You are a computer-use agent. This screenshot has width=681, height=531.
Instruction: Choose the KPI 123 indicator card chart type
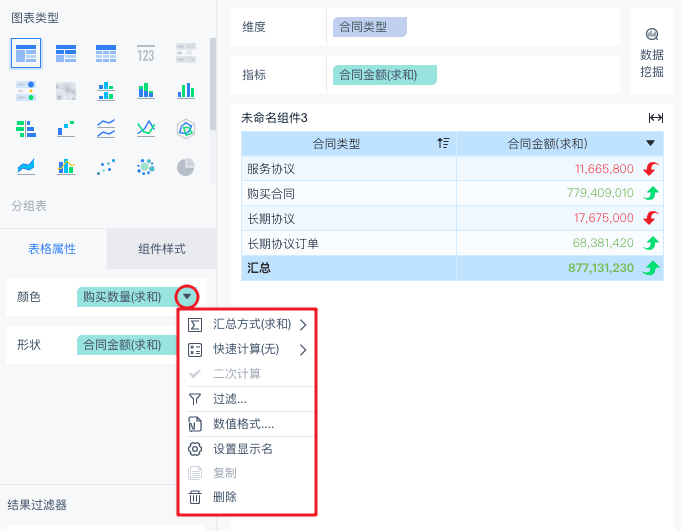[x=146, y=53]
